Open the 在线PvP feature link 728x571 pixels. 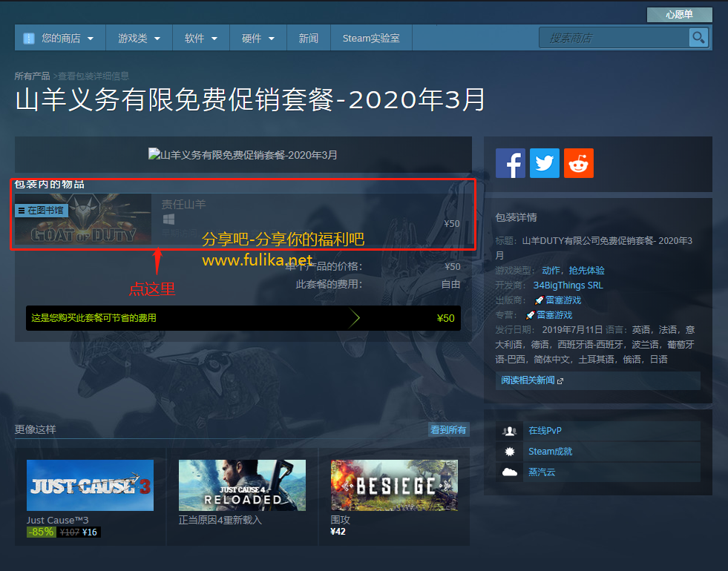point(545,431)
